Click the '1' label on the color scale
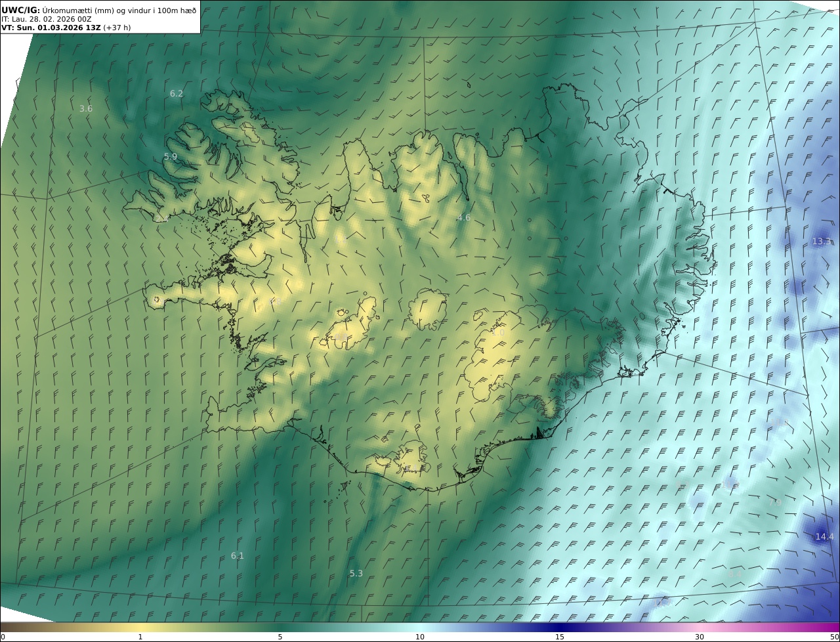 click(140, 637)
